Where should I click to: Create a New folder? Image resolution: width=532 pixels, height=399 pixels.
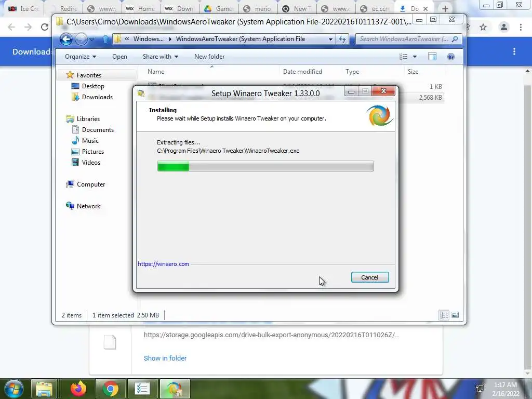[x=209, y=57]
